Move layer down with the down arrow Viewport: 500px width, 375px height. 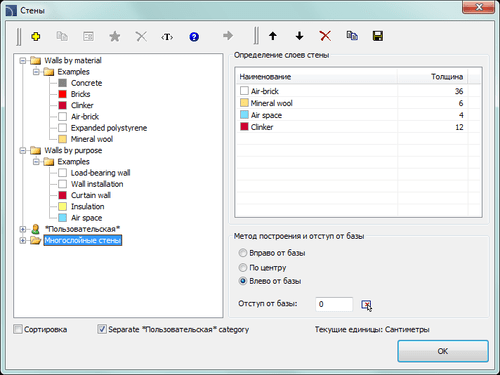[x=299, y=36]
